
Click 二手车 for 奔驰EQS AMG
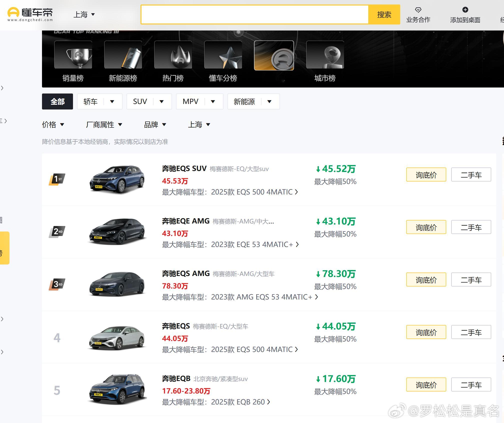click(x=471, y=279)
